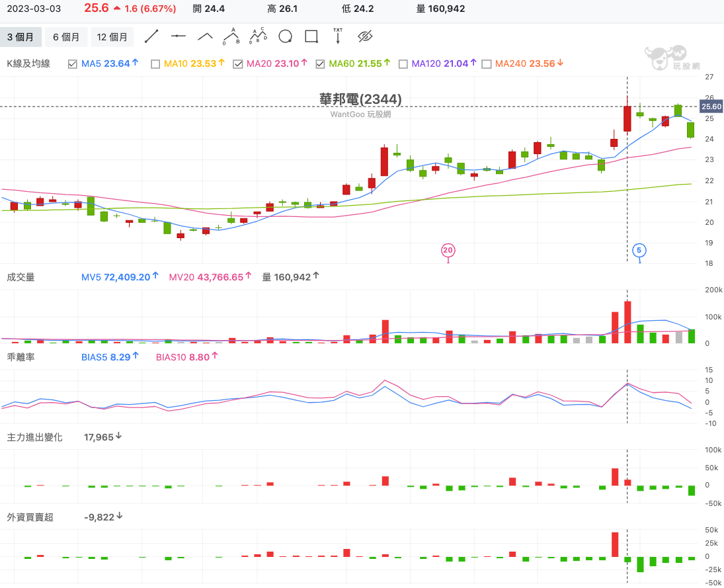Image resolution: width=724 pixels, height=588 pixels.
Task: Switch chart range to 6 個月
Action: click(x=67, y=37)
